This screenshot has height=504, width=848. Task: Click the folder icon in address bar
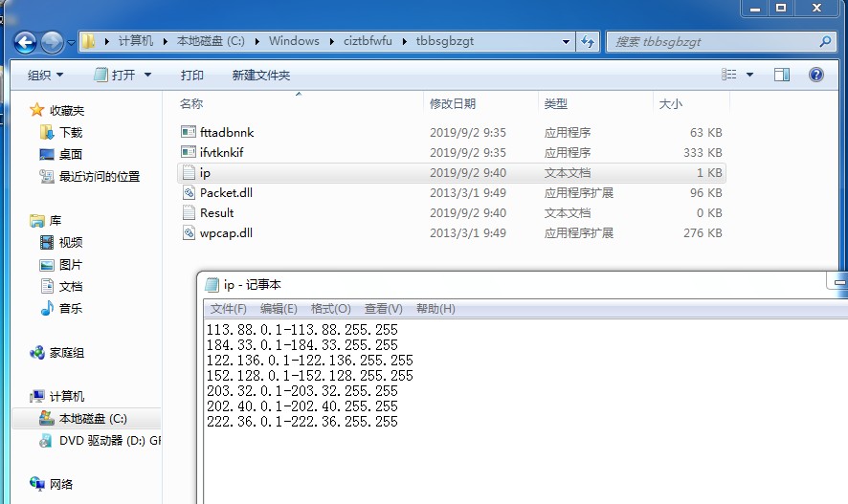coord(88,41)
